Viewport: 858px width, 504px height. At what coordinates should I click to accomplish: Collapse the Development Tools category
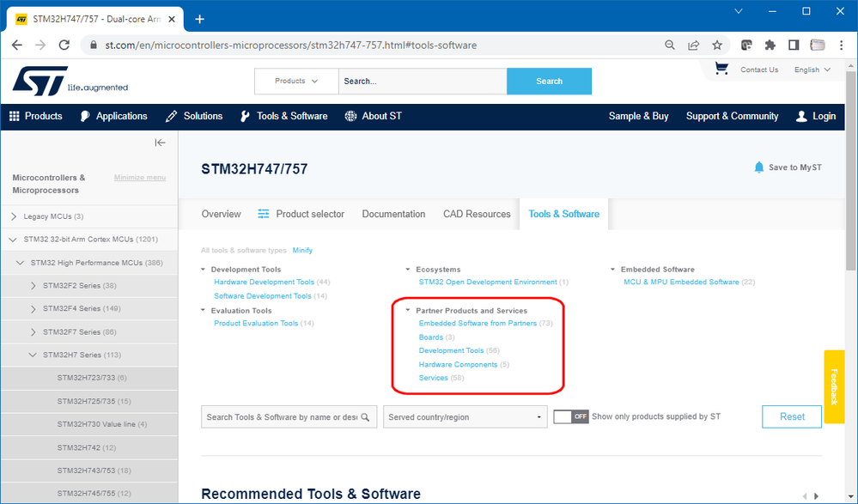tap(203, 270)
